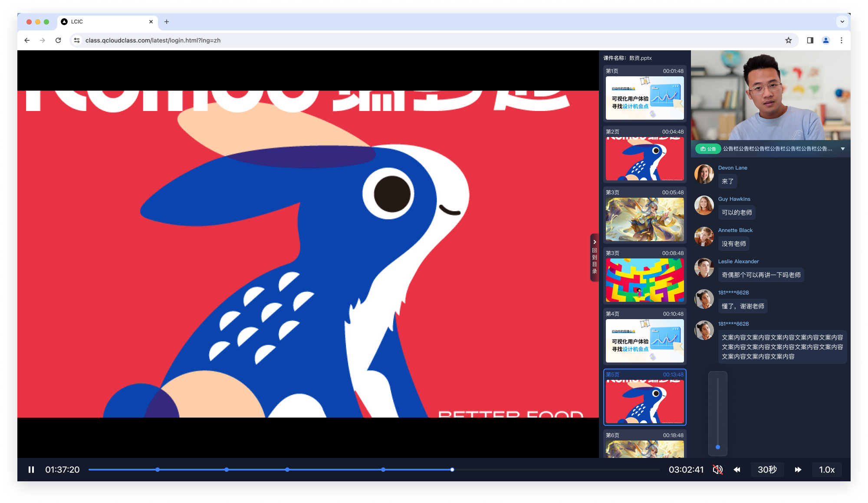The width and height of the screenshot is (868, 503).
Task: Open the 30秒 skip interval selector
Action: click(x=767, y=470)
